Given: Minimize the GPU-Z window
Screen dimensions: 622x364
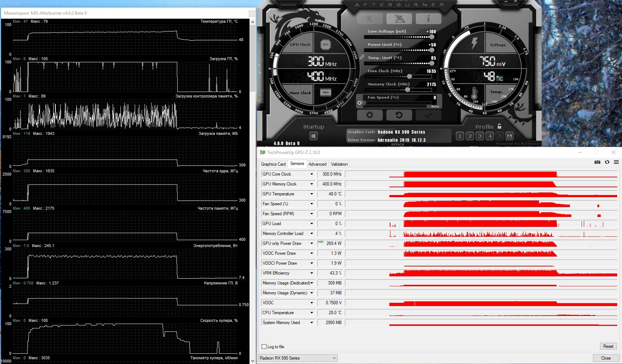Looking at the screenshot, I should click(580, 152).
